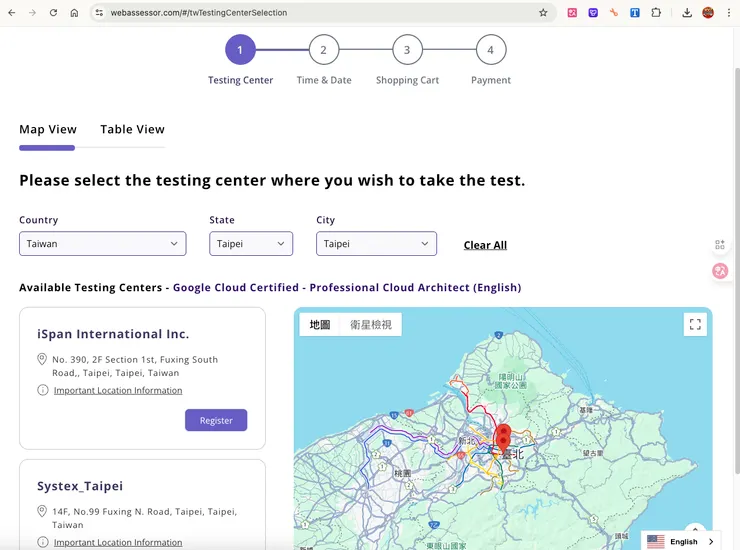Click the info icon for iSpan International
Screen dimensions: 740x550
[43, 390]
